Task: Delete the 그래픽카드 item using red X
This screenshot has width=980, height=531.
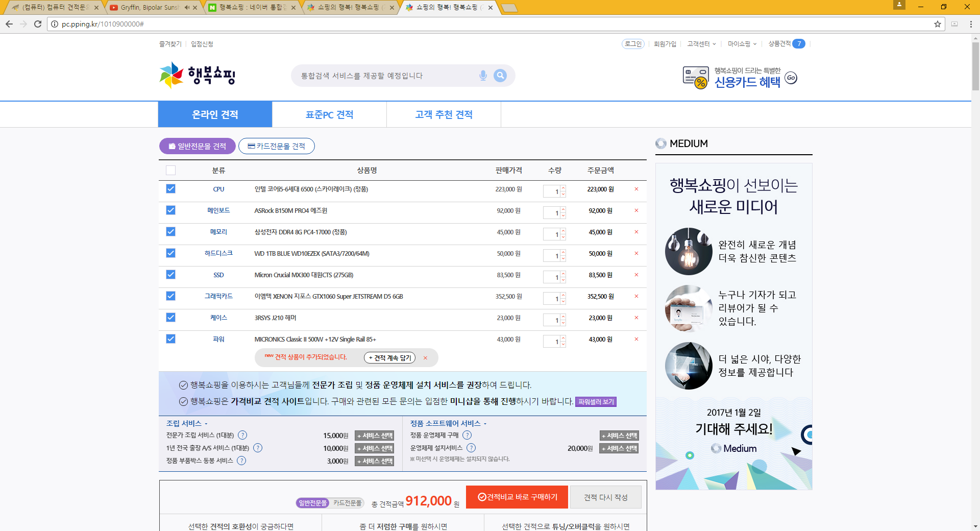Action: click(636, 297)
